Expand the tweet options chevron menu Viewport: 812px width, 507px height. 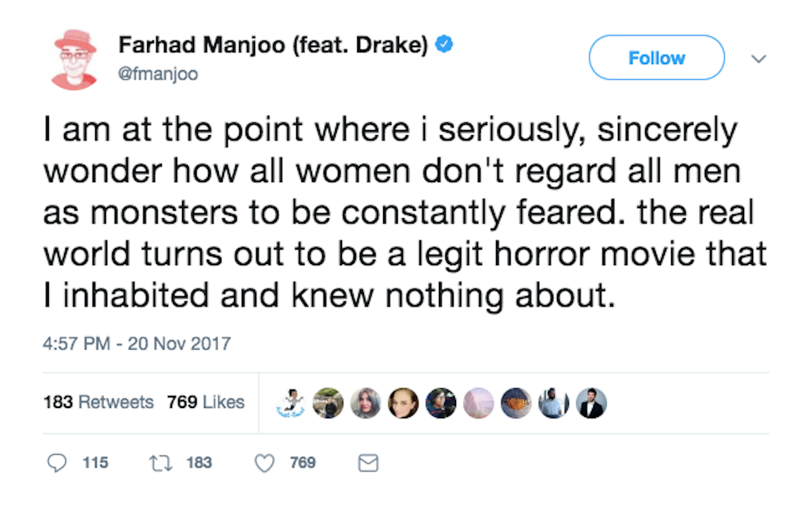click(x=757, y=58)
